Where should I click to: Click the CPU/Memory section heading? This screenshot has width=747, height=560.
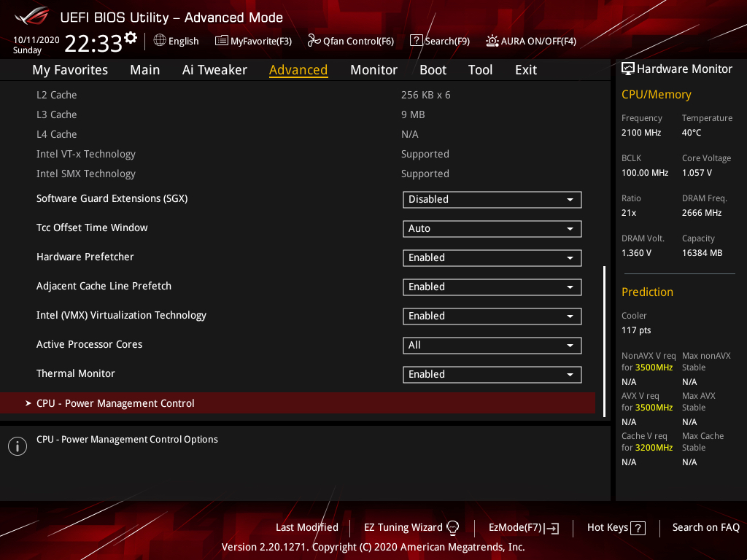click(656, 94)
